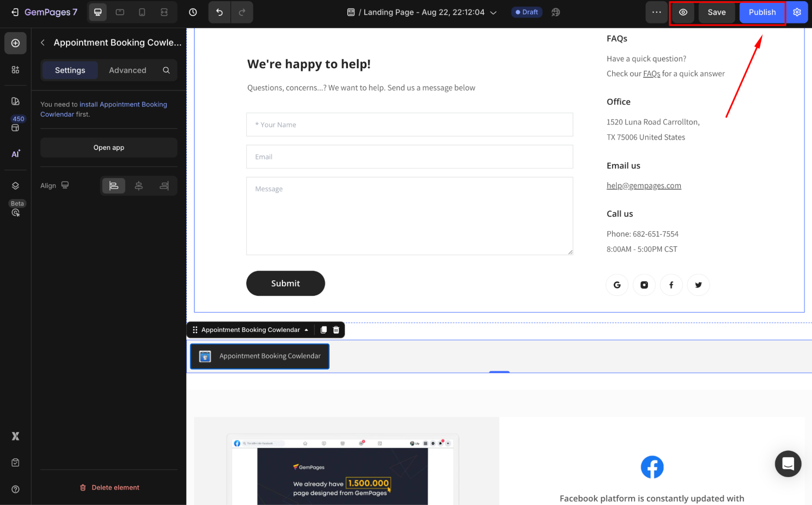Open the AI assistant sidebar icon
Image resolution: width=812 pixels, height=505 pixels.
coord(15,154)
